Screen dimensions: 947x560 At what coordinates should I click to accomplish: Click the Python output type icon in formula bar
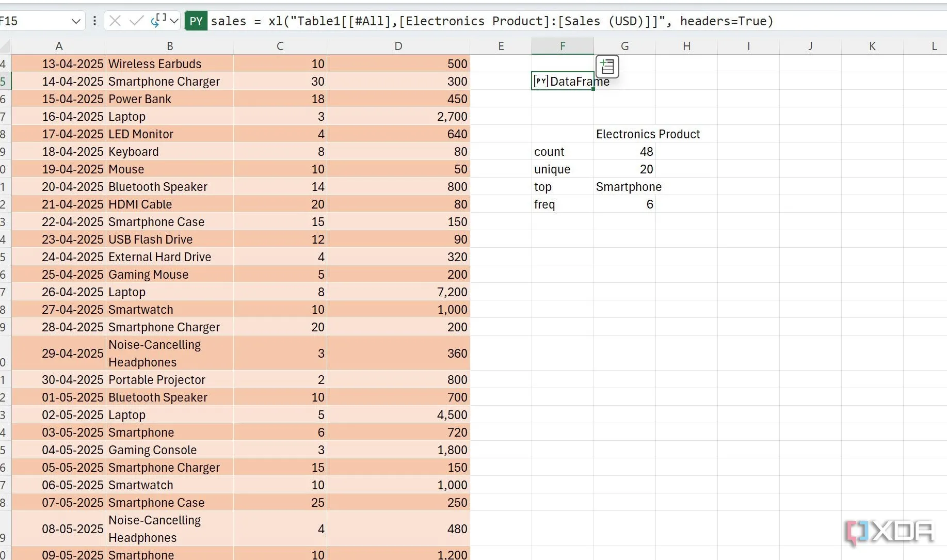[158, 21]
